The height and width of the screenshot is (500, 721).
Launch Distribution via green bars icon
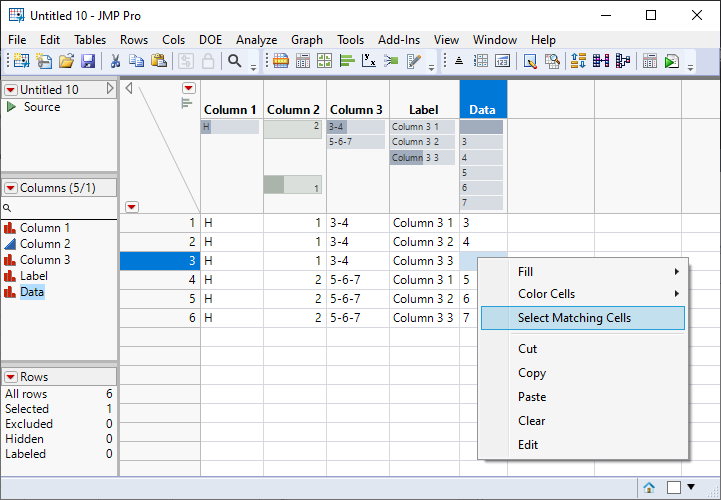pyautogui.click(x=347, y=61)
